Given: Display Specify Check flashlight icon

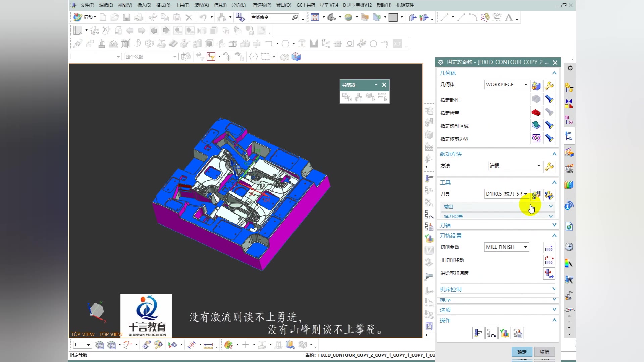Looking at the screenshot, I should click(x=549, y=112).
